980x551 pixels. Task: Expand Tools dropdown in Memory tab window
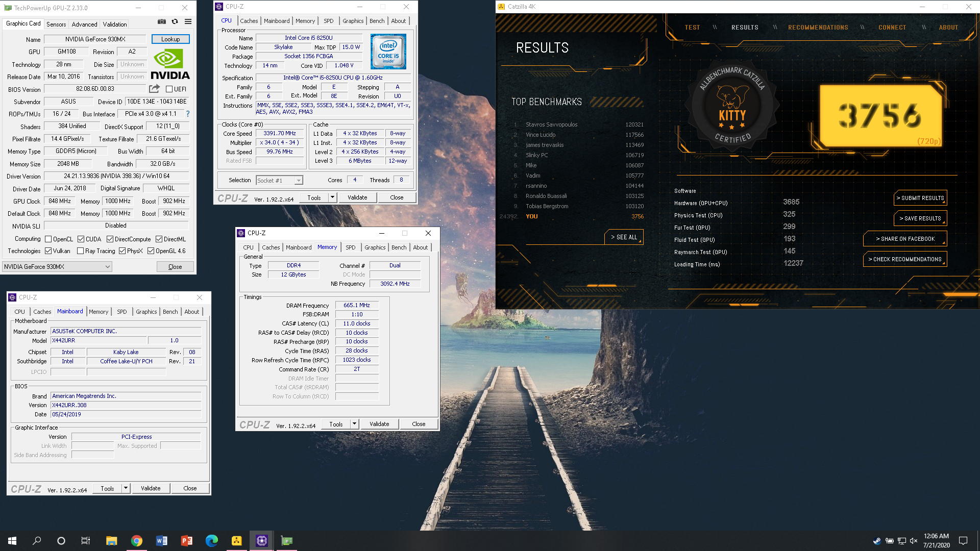point(354,423)
